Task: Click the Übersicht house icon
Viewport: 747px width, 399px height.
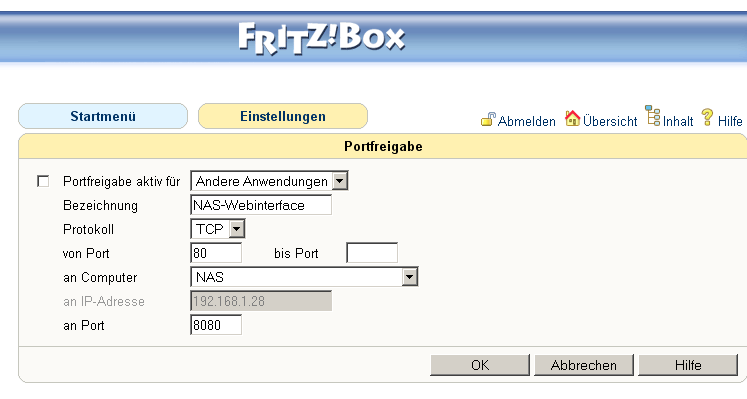Action: coord(573,118)
